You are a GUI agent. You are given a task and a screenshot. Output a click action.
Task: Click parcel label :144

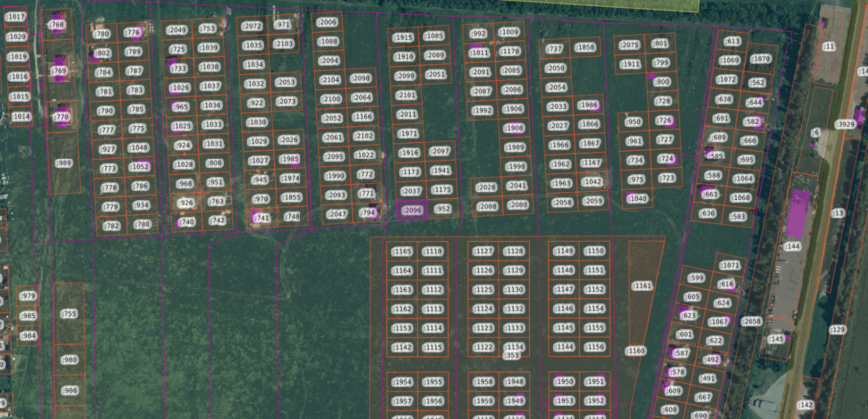click(x=792, y=246)
